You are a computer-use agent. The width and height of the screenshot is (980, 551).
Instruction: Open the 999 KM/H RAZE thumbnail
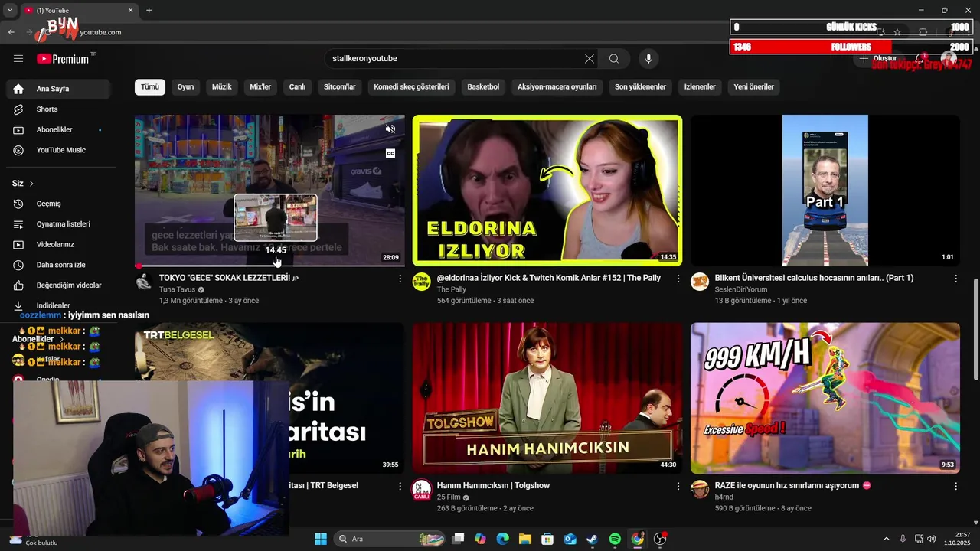[825, 398]
